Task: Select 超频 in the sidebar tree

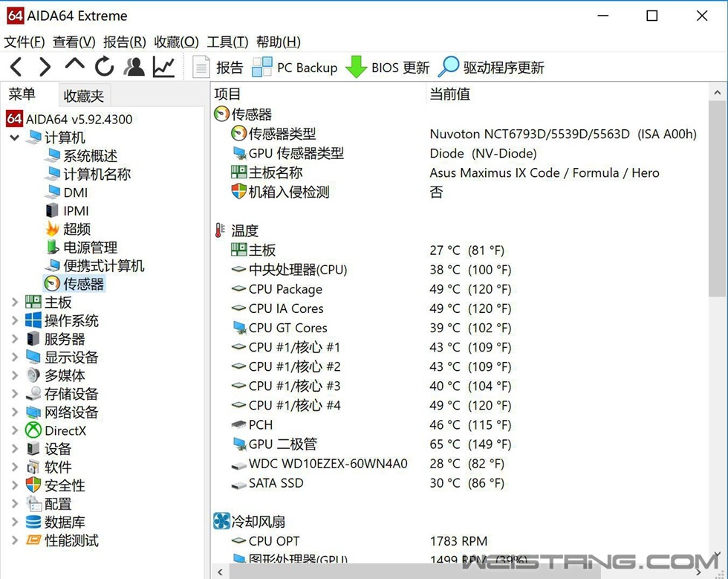Action: coord(77,229)
